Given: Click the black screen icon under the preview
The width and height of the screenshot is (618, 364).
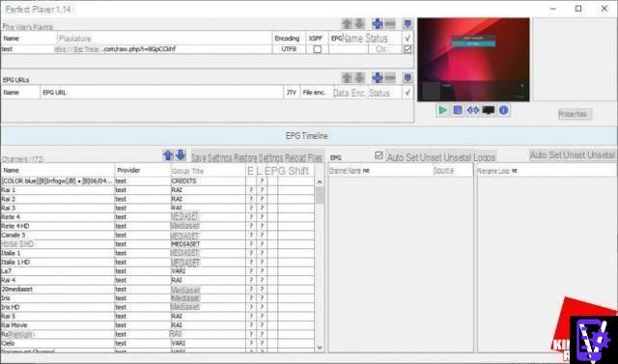Looking at the screenshot, I should coord(489,110).
